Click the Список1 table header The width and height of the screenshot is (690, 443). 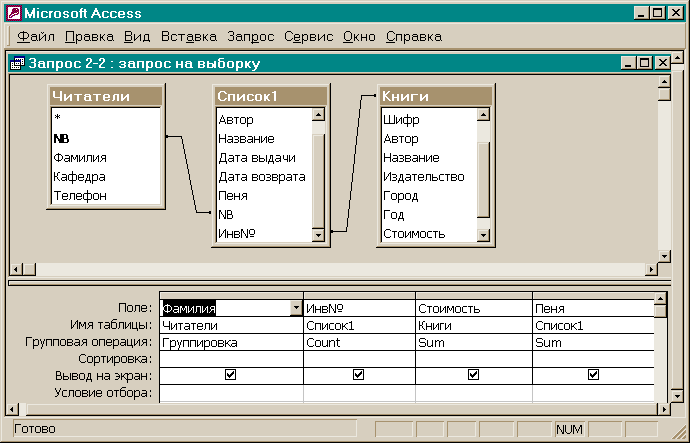point(271,96)
